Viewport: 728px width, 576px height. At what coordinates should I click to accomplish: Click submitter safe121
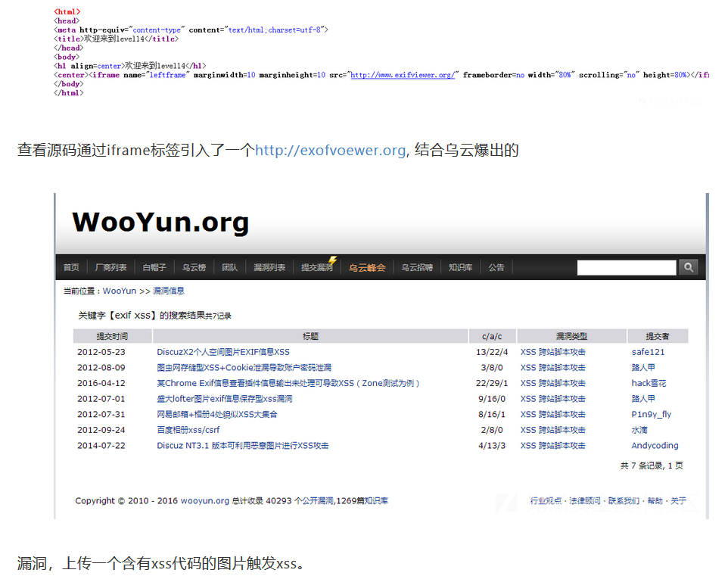click(x=648, y=352)
